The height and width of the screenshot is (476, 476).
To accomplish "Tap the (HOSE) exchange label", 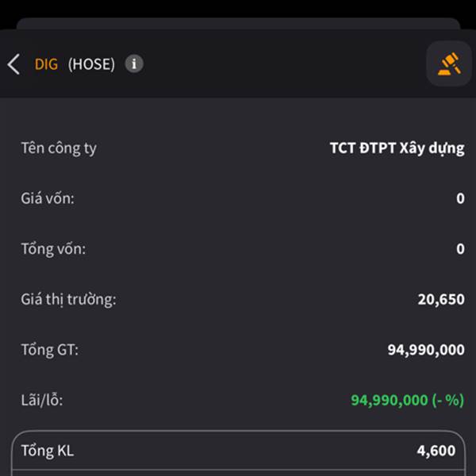I will (x=91, y=64).
